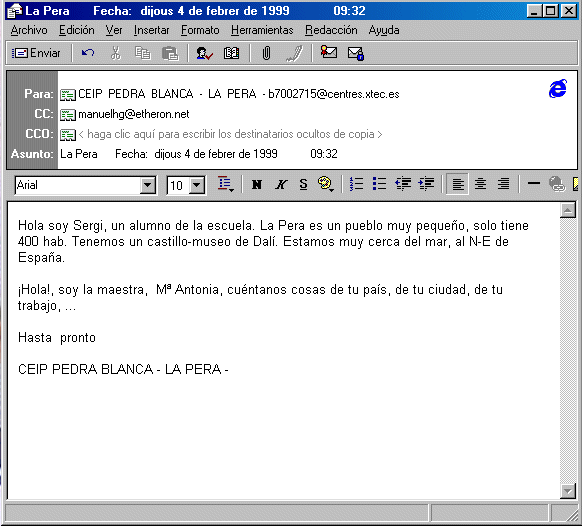Expand the font size 10 dropdown
This screenshot has width=582, height=526.
point(197,185)
